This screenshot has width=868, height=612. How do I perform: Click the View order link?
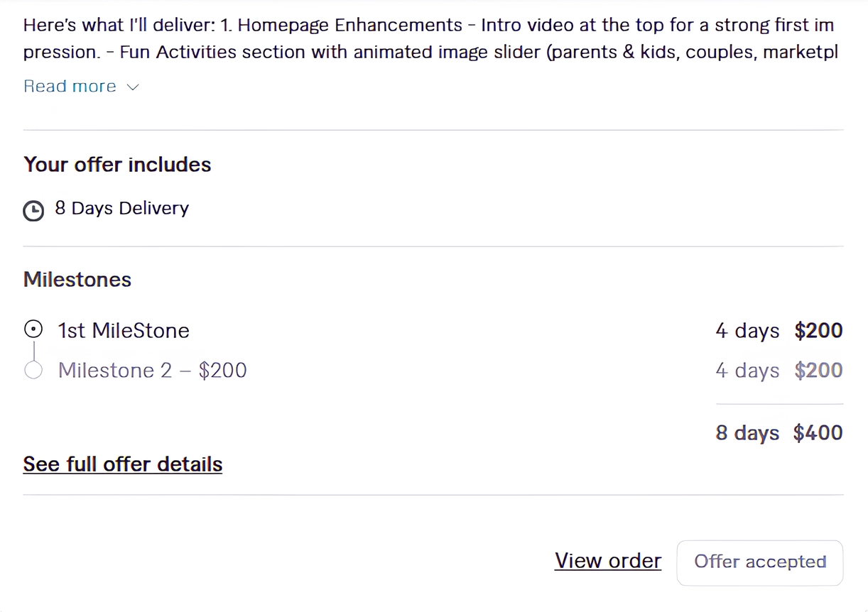click(608, 561)
